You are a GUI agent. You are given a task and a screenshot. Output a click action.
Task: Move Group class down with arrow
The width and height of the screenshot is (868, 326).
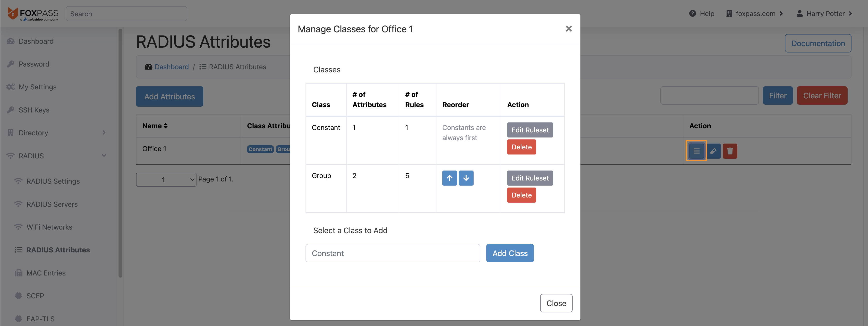466,178
